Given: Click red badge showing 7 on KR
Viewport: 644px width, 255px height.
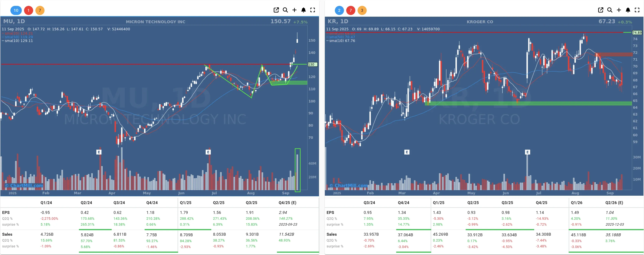Looking at the screenshot, I should (351, 10).
